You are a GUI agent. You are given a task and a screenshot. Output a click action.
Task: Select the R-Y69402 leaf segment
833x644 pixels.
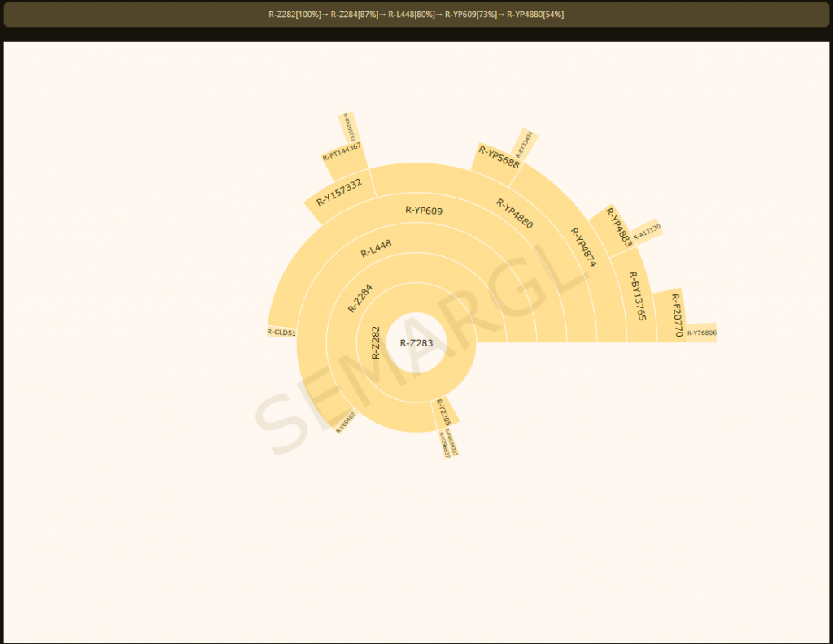pyautogui.click(x=346, y=423)
